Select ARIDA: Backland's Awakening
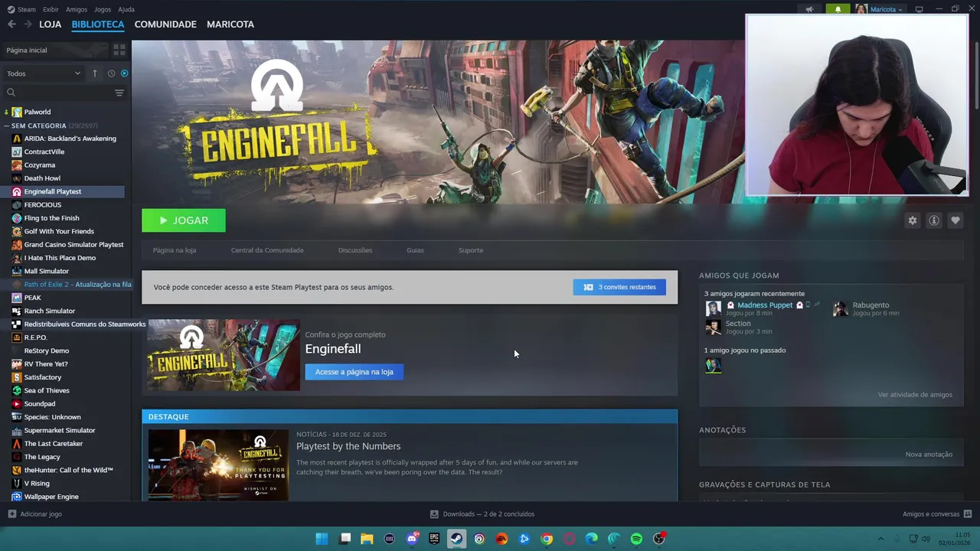 [70, 139]
